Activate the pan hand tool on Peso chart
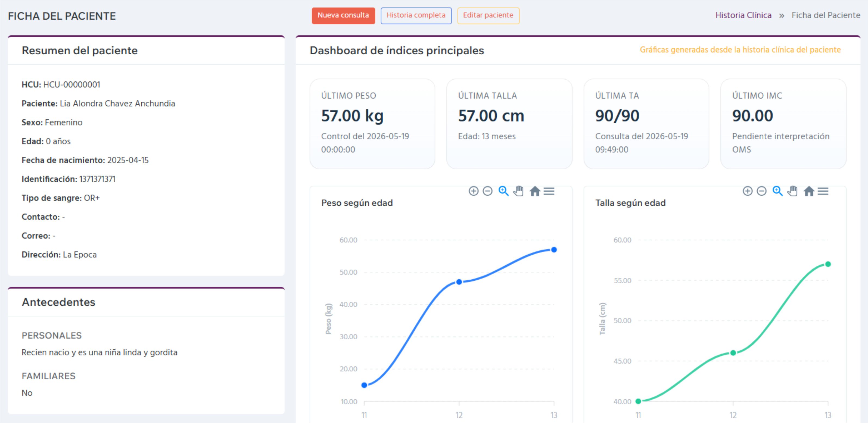 pos(518,191)
